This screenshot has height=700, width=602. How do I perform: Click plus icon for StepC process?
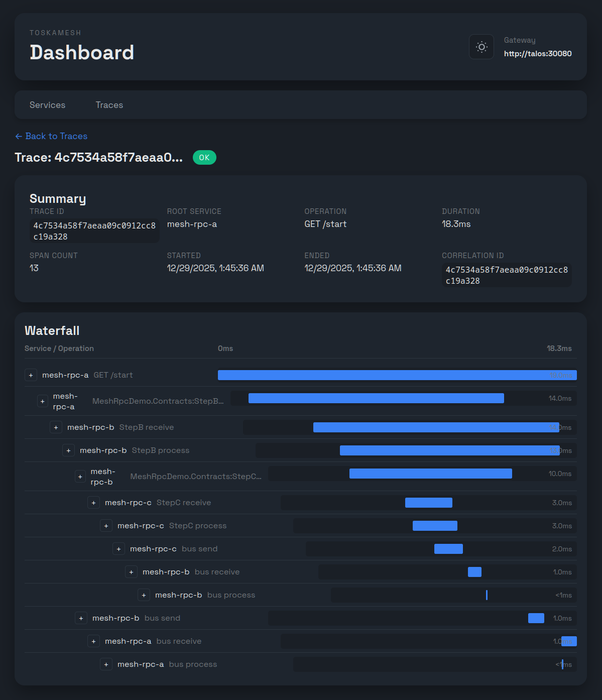(x=106, y=526)
